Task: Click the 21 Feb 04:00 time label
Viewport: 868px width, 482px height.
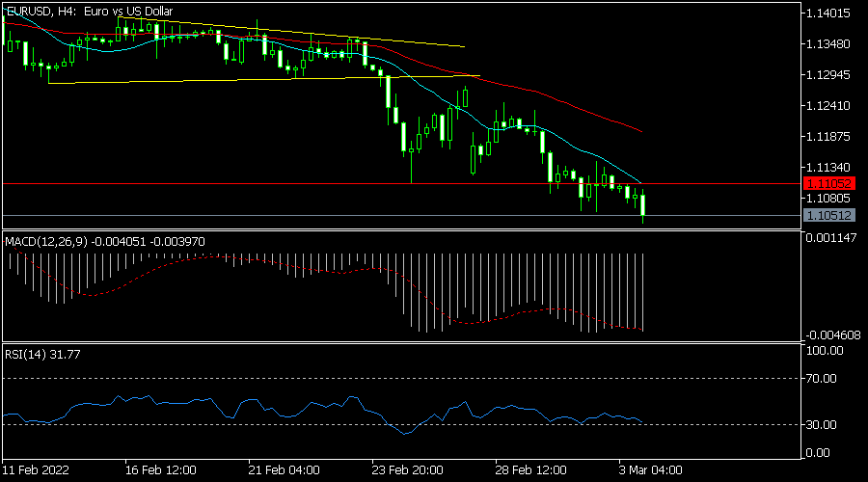Action: point(284,470)
